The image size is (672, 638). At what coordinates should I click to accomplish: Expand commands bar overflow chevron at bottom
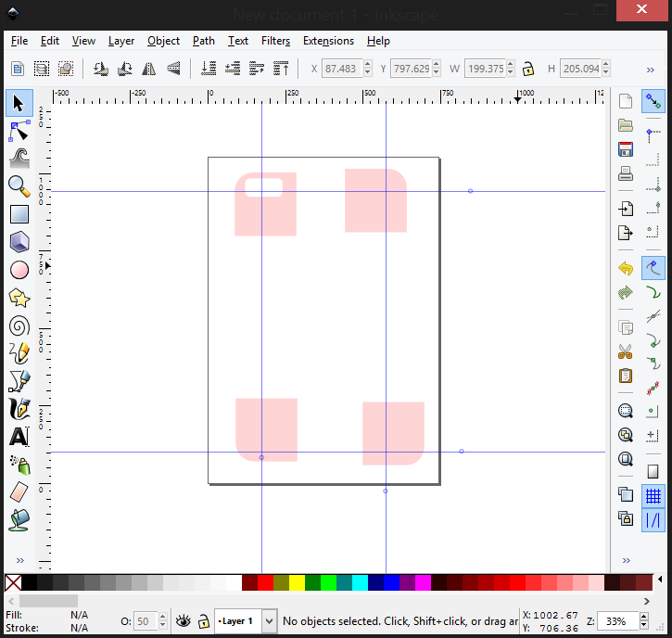[627, 560]
